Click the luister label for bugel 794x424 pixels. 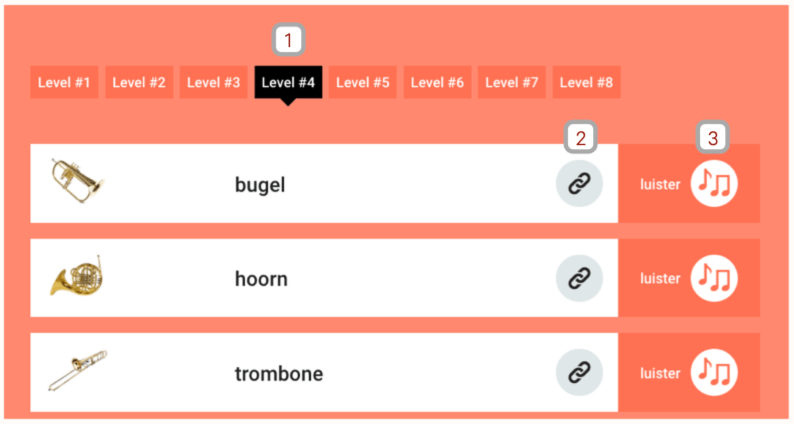[x=660, y=184]
